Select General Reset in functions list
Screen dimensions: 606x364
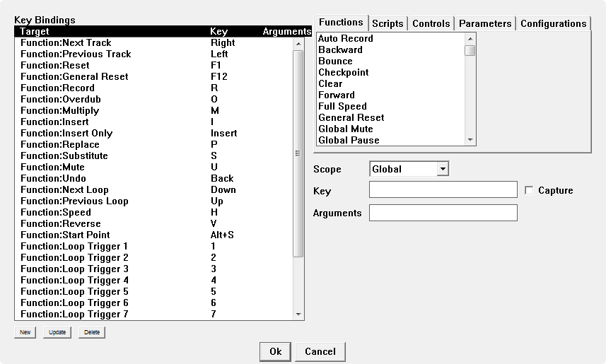click(x=391, y=117)
